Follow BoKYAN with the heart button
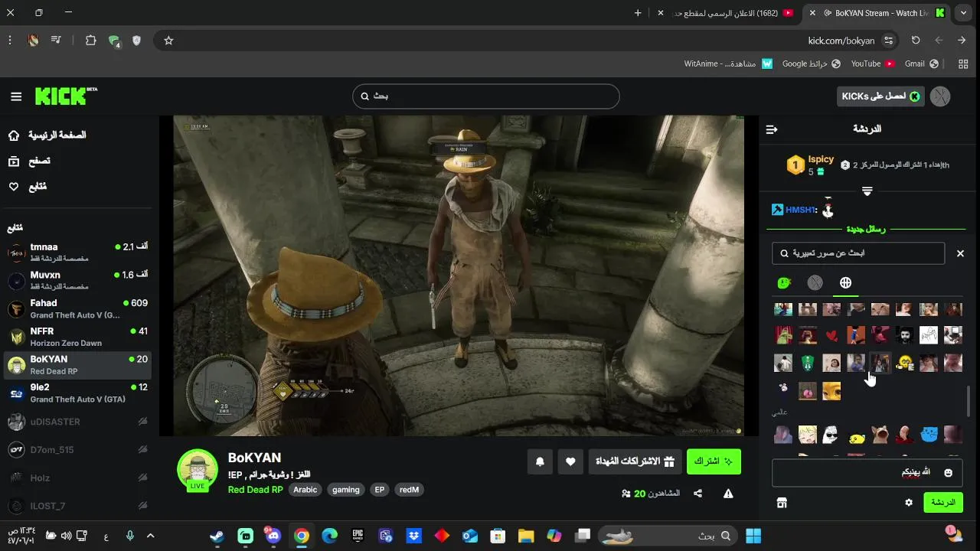Screen dimensions: 980x551 pos(570,461)
